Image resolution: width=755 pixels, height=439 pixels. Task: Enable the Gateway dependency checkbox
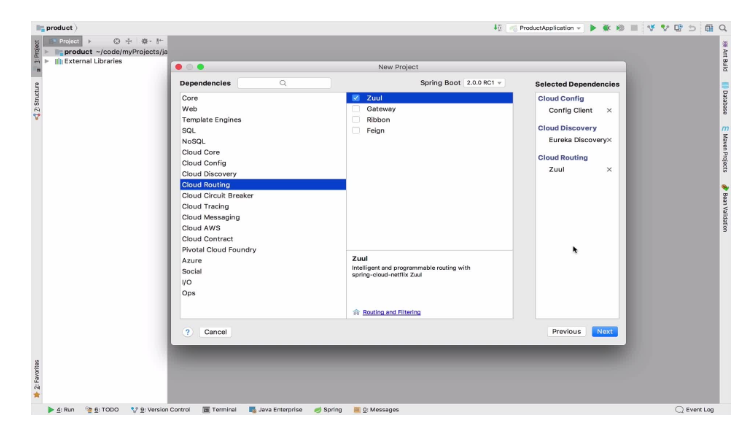click(356, 109)
